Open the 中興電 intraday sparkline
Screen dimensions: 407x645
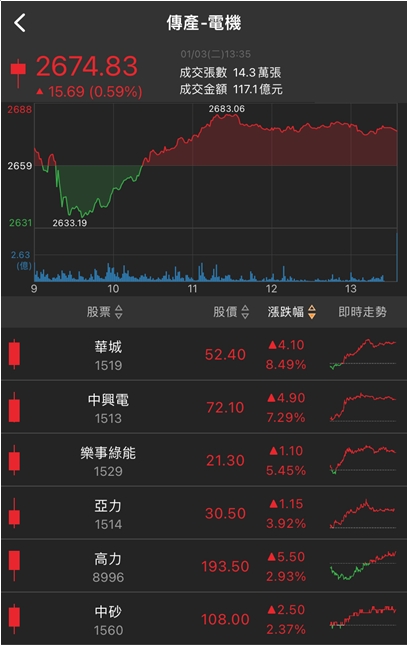(363, 407)
